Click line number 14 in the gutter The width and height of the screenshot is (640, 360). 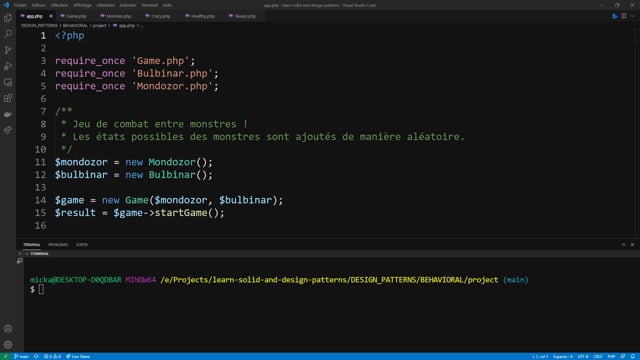[40, 200]
